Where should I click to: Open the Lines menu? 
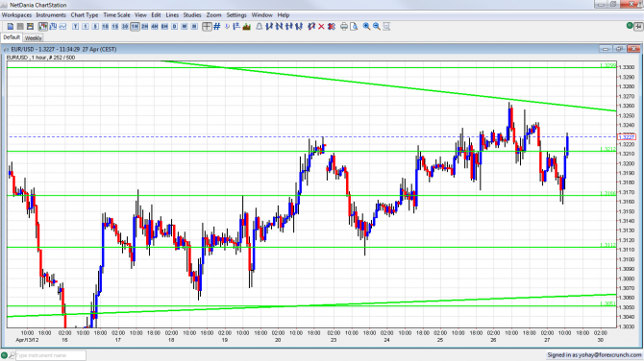[172, 15]
